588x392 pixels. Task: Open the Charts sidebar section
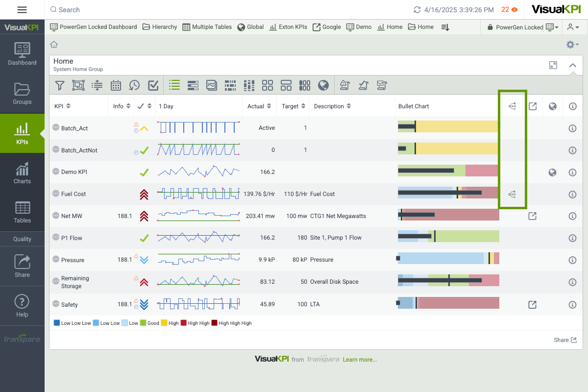pyautogui.click(x=22, y=173)
